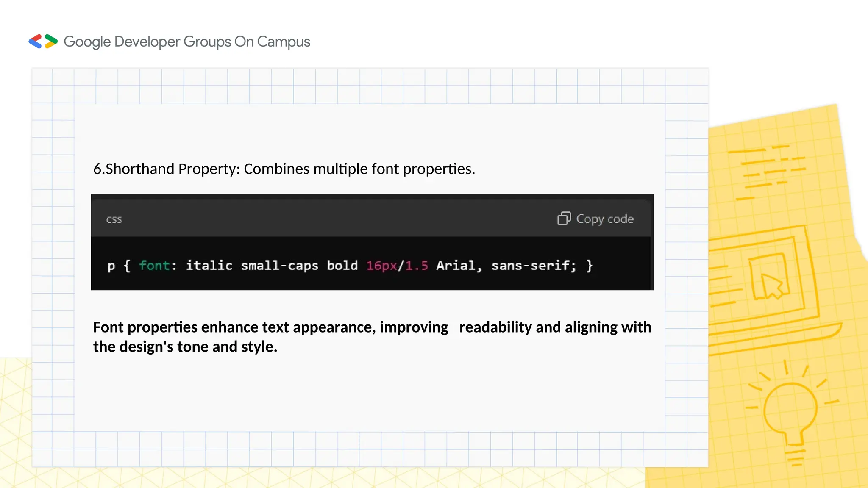The image size is (868, 488).
Task: Click the closing brace in code line
Action: (x=589, y=266)
